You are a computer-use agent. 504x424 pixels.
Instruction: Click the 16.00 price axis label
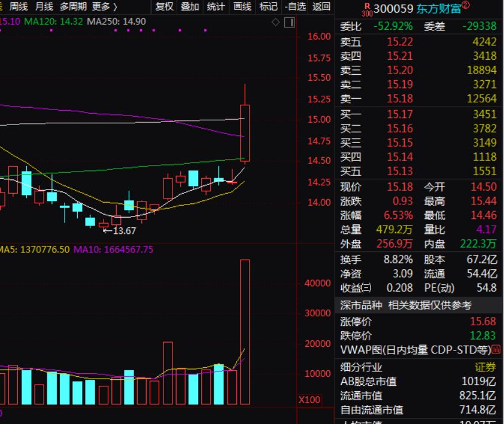tap(319, 36)
